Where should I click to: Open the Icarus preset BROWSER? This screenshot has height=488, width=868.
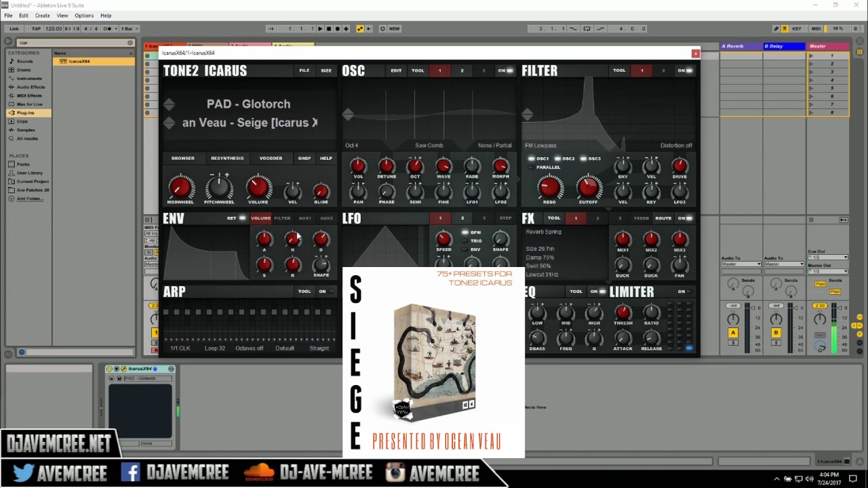182,159
